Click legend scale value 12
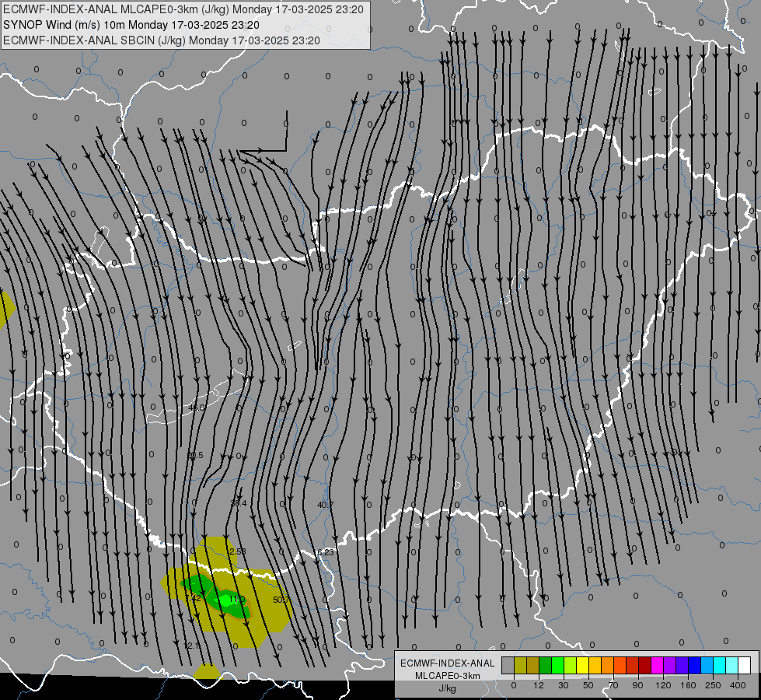 click(x=539, y=685)
